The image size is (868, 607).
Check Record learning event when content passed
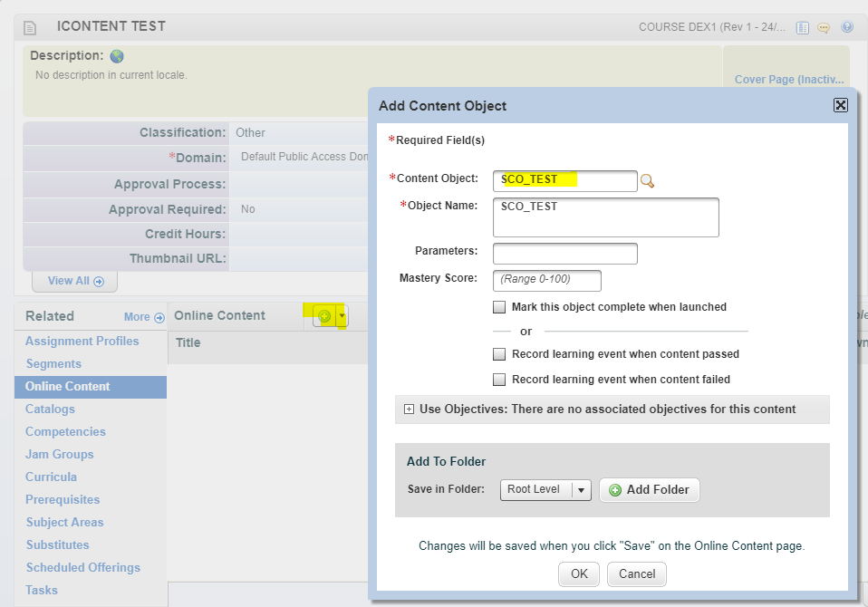(499, 354)
